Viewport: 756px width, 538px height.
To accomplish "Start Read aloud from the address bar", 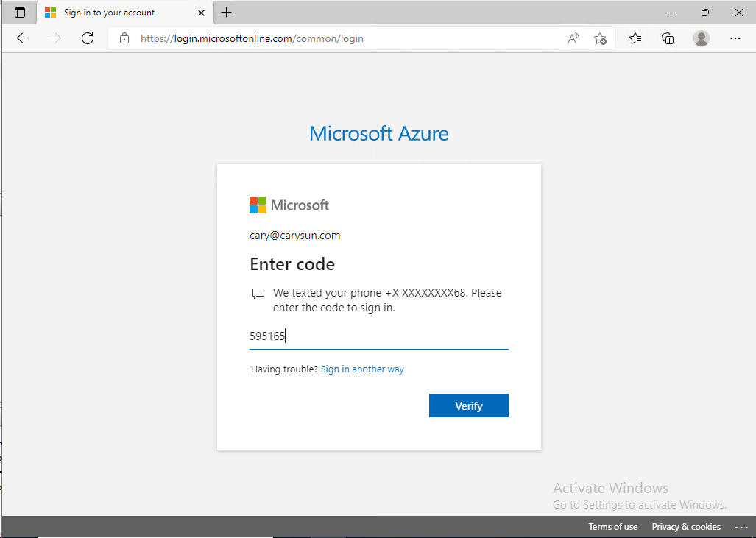I will coord(573,38).
